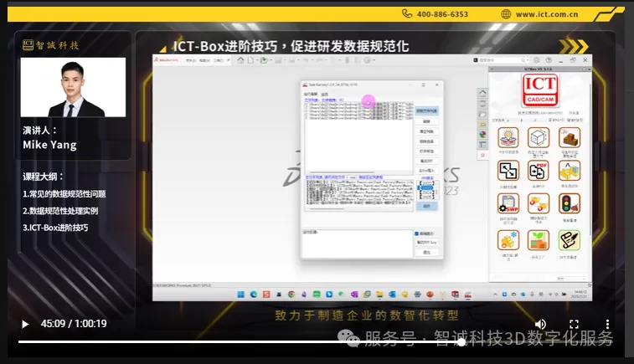Enter fullscreen mode in the video player

pos(574,324)
